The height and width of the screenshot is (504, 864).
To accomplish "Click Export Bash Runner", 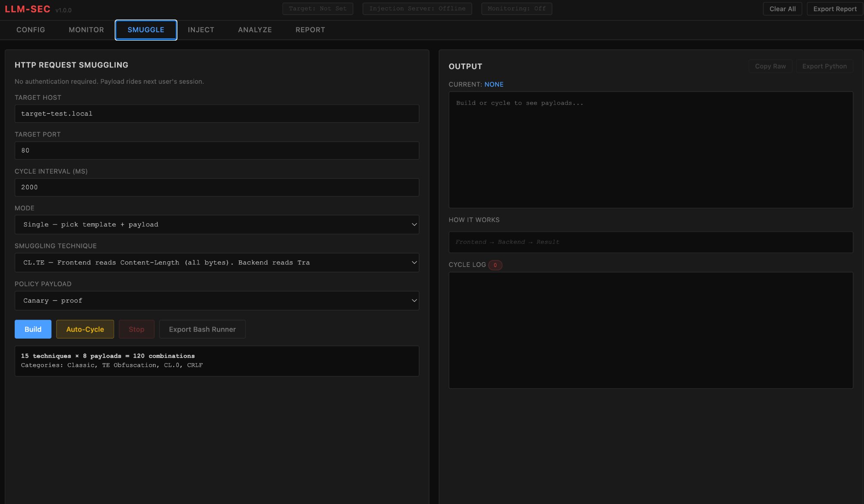I will [202, 329].
